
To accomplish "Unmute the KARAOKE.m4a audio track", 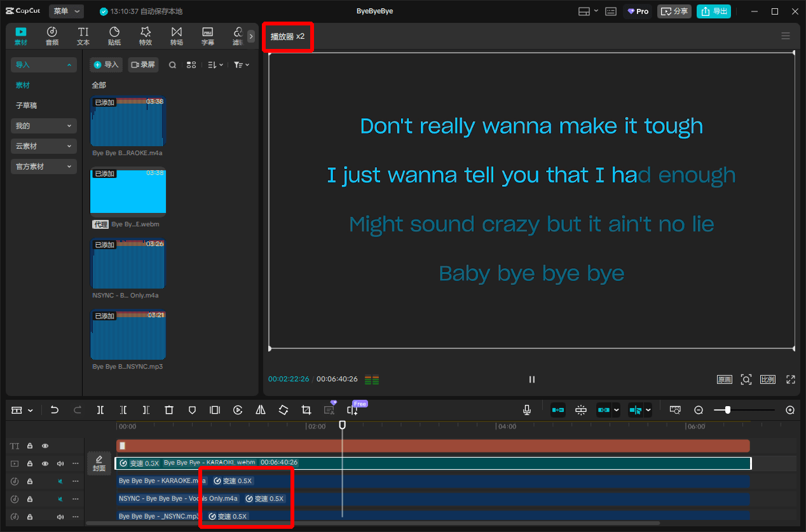I will point(60,481).
